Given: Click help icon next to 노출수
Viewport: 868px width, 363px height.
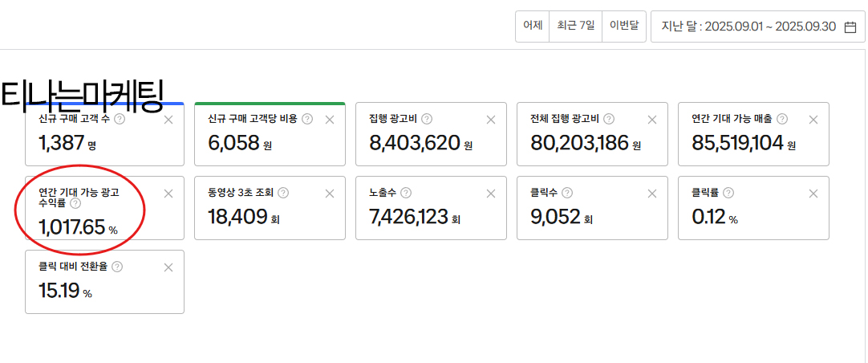Looking at the screenshot, I should click(x=406, y=193).
